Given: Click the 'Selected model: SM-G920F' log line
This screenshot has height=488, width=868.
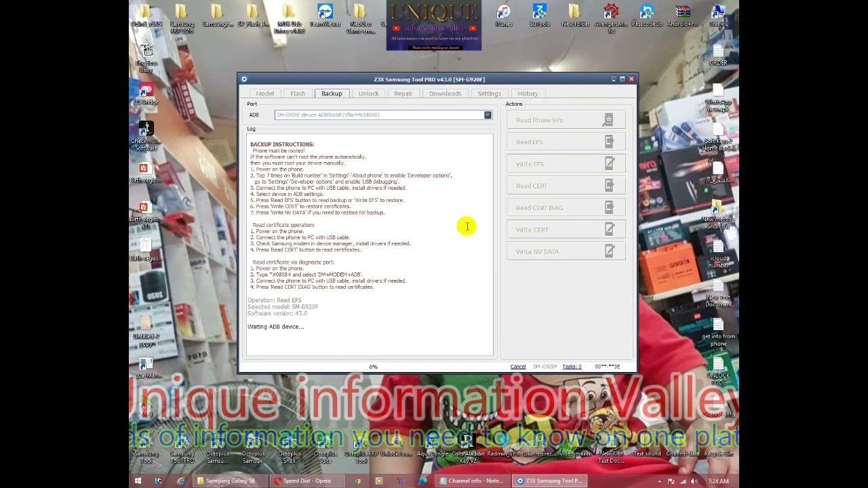Looking at the screenshot, I should [283, 307].
